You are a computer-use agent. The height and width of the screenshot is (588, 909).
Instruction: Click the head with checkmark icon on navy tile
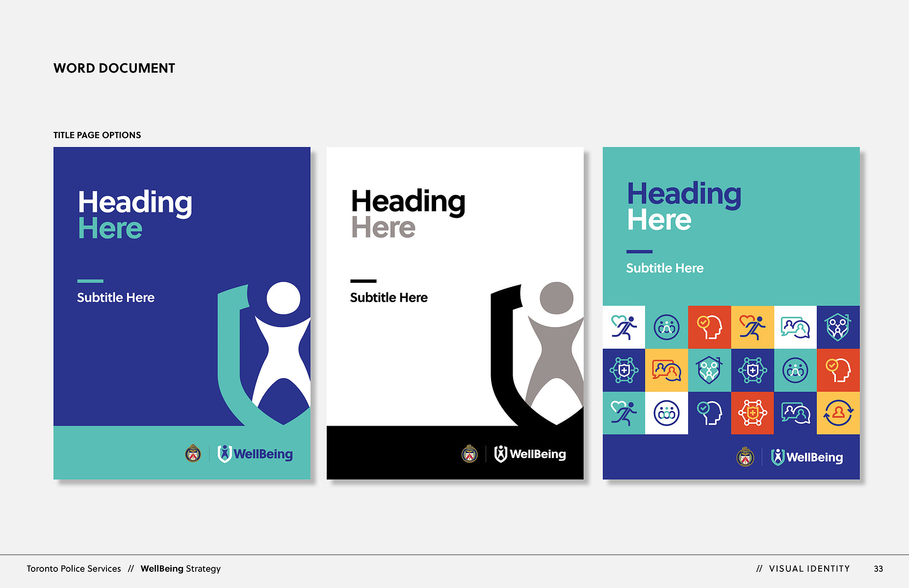point(709,413)
